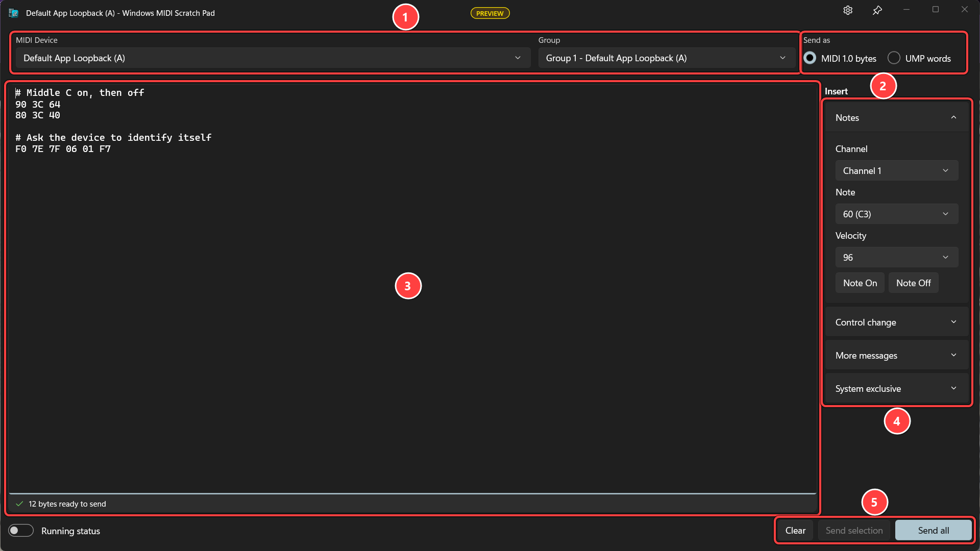Collapse the Notes section

click(897, 118)
